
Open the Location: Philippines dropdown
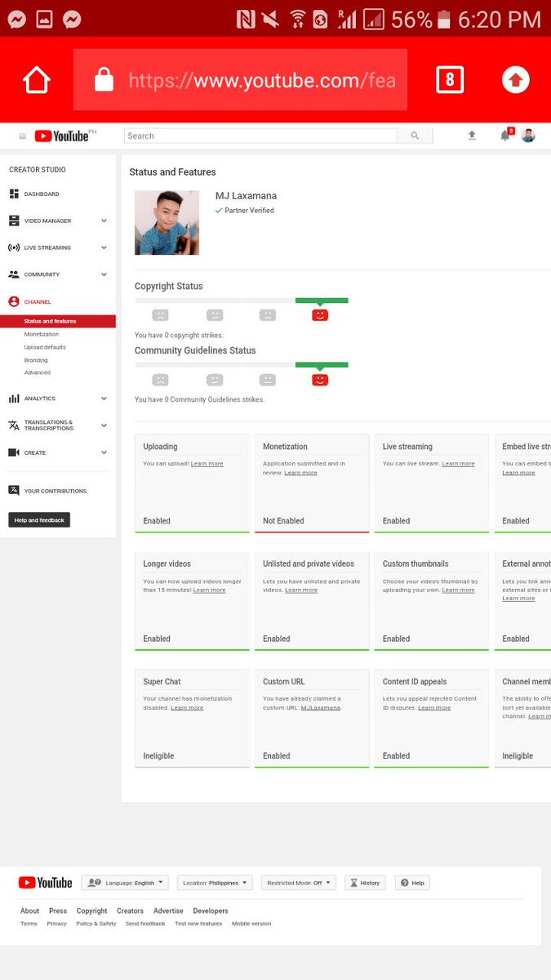(x=215, y=883)
